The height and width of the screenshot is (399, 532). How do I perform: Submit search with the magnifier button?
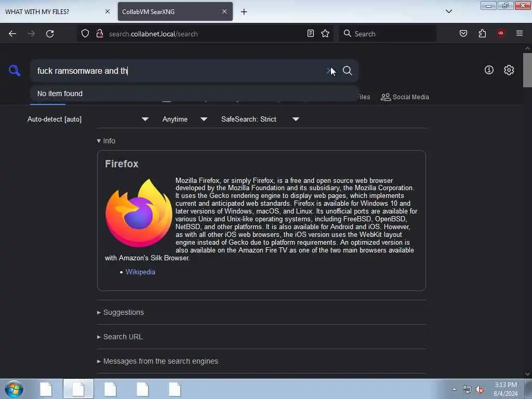point(347,71)
